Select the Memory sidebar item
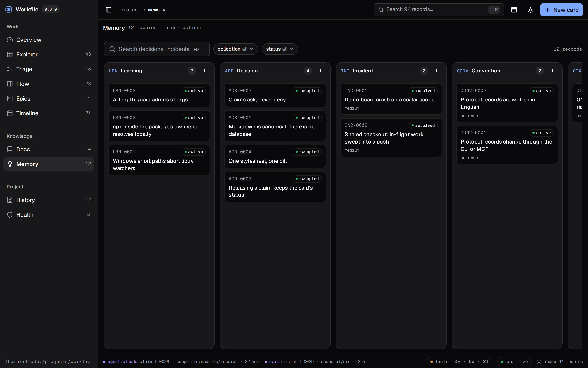588x368 pixels. point(49,164)
